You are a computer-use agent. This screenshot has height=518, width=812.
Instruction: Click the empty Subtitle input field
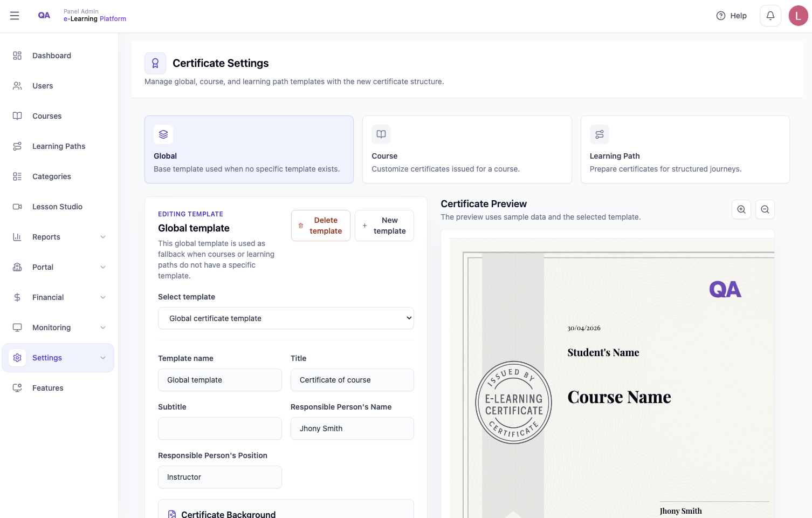pos(220,428)
